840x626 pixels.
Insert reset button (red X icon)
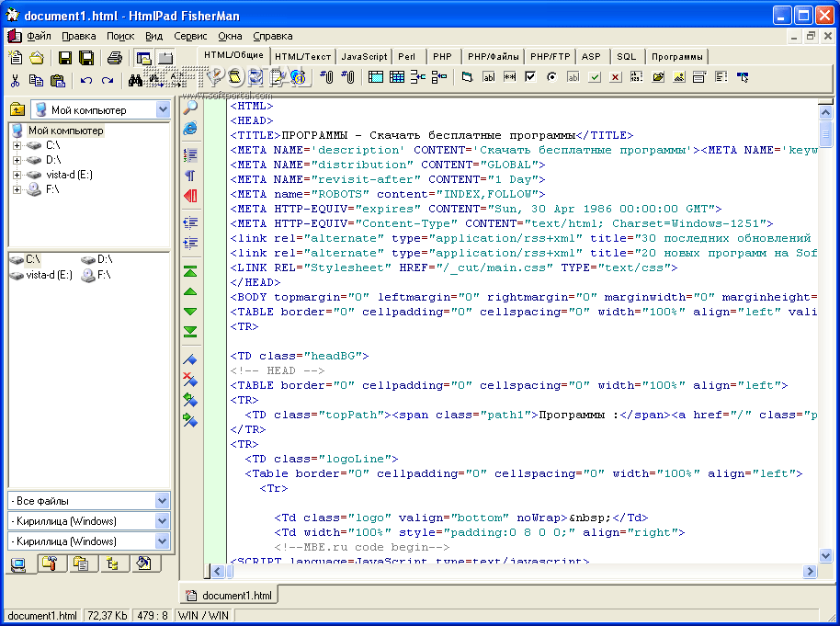pyautogui.click(x=615, y=77)
